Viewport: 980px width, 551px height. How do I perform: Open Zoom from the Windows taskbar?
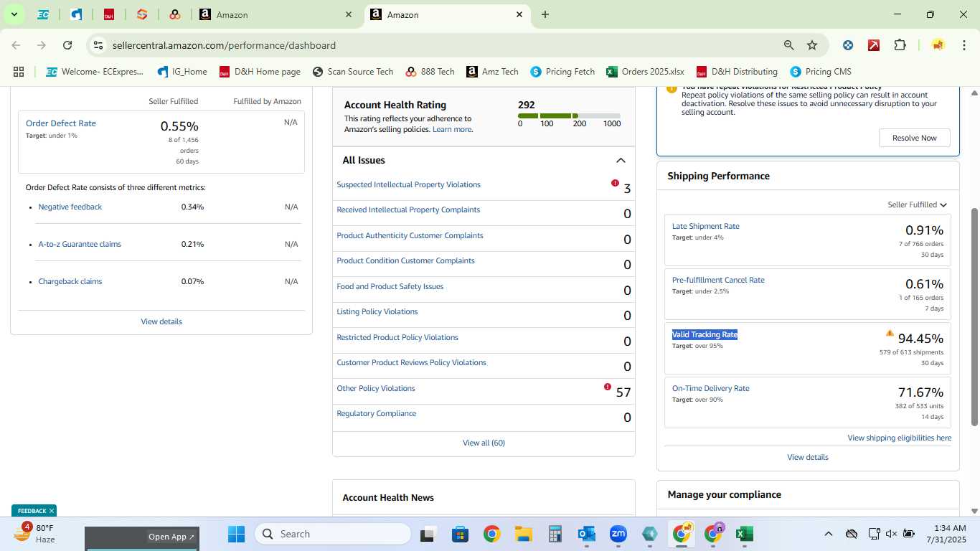tap(618, 534)
